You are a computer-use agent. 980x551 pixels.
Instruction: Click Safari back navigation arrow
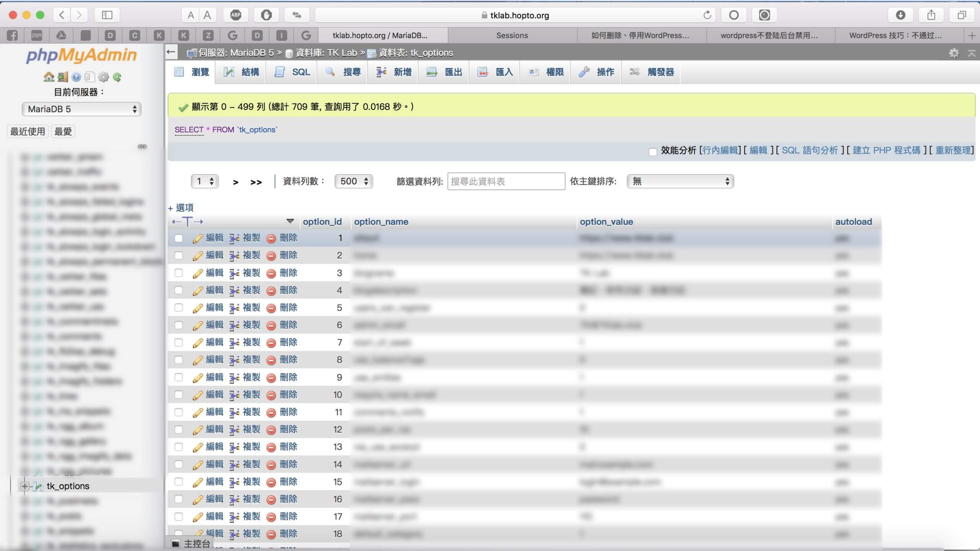point(62,15)
